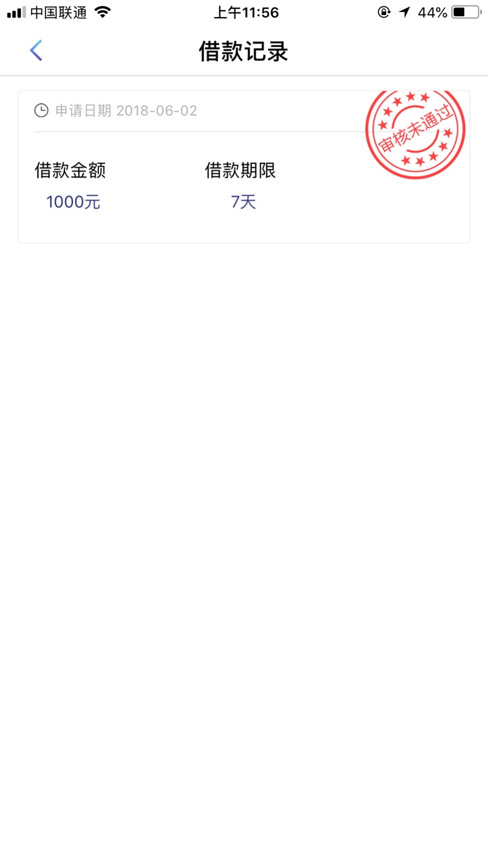Tap the 44% battery percentage text

point(432,12)
